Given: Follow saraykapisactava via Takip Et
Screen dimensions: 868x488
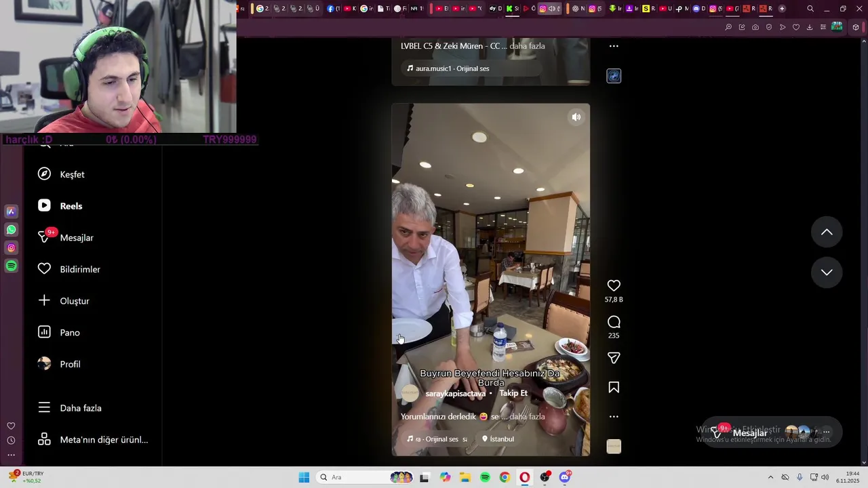Looking at the screenshot, I should 513,393.
